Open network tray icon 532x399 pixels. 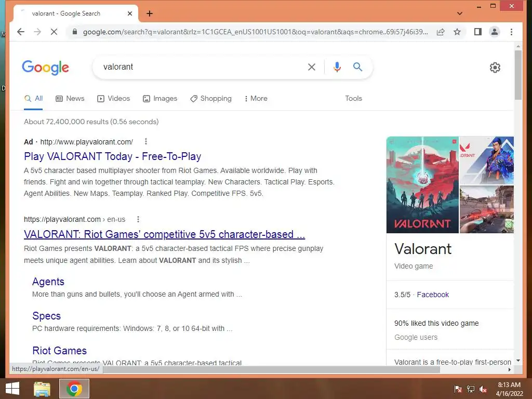[x=471, y=389]
